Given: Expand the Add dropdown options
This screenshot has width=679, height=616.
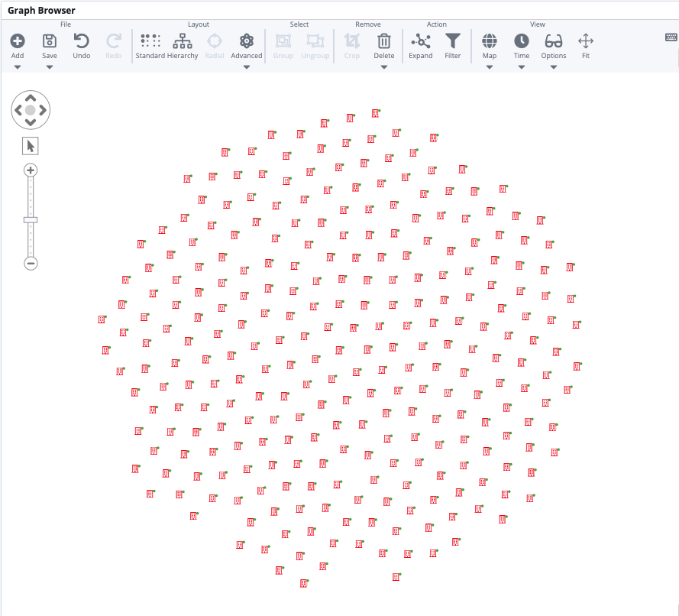Looking at the screenshot, I should tap(18, 67).
